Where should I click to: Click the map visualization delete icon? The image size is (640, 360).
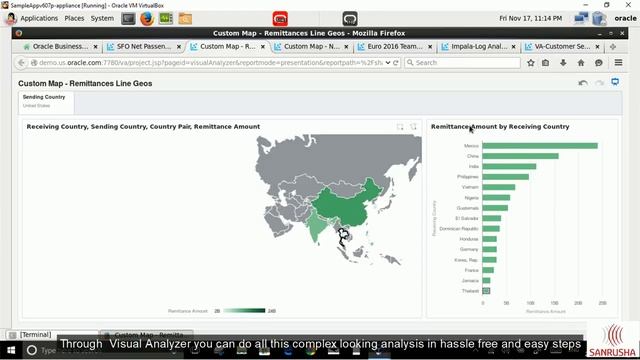tap(413, 127)
